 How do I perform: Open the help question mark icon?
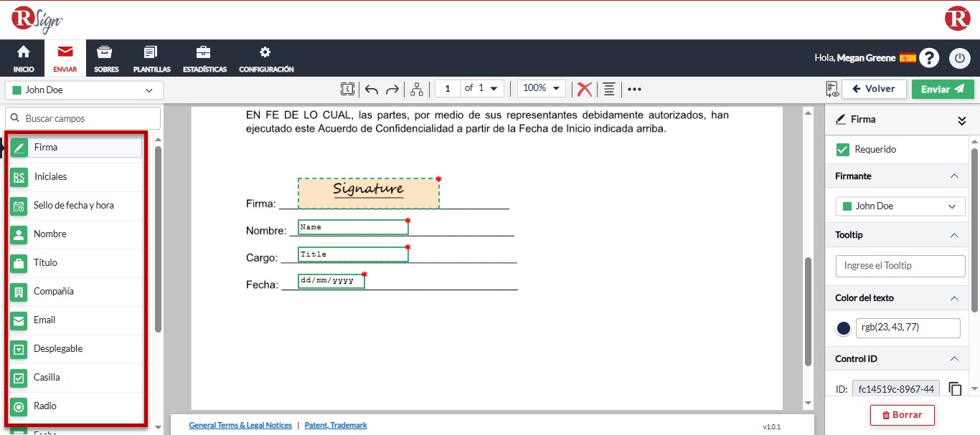coord(929,58)
